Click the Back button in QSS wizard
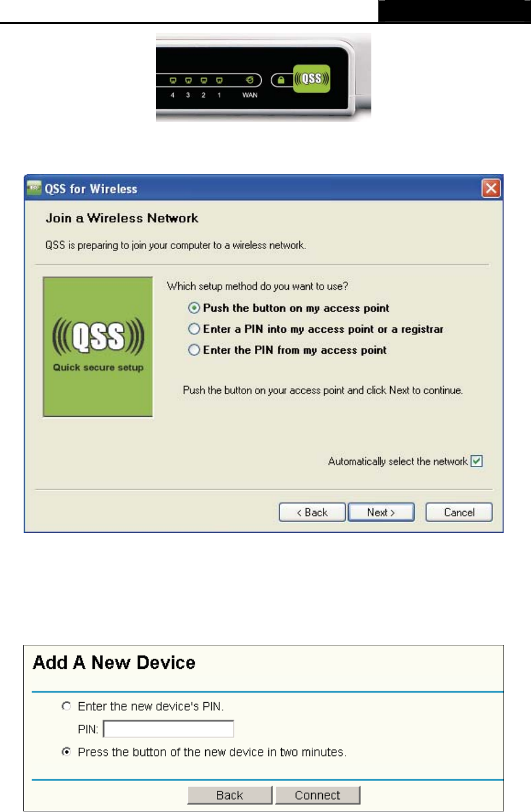Image resolution: width=531 pixels, height=812 pixels. 312,512
